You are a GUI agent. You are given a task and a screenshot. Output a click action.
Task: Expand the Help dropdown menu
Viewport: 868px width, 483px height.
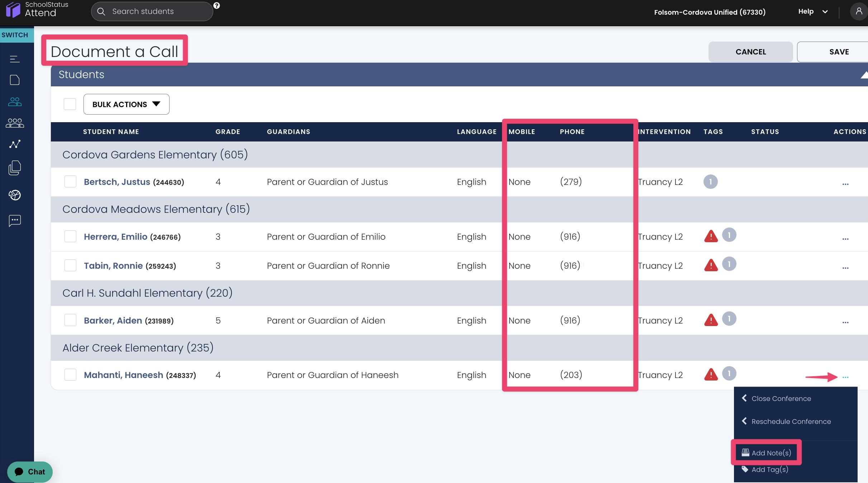coord(813,11)
